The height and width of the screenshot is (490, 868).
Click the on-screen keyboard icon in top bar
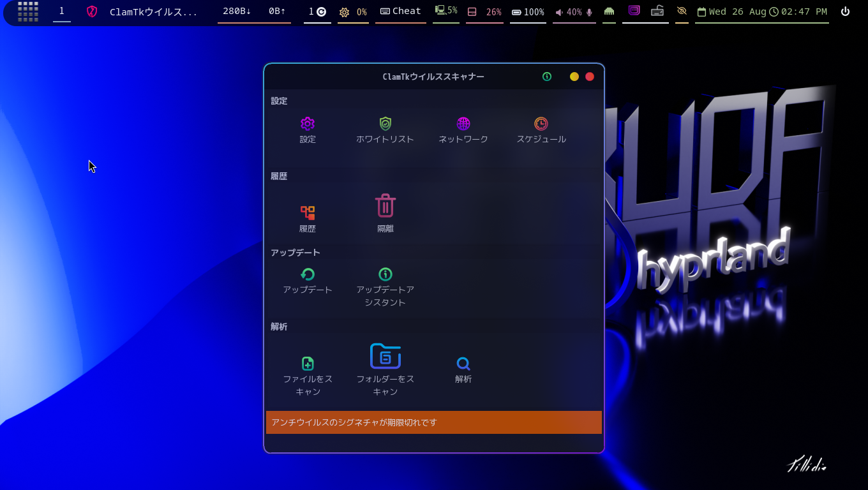click(x=657, y=11)
